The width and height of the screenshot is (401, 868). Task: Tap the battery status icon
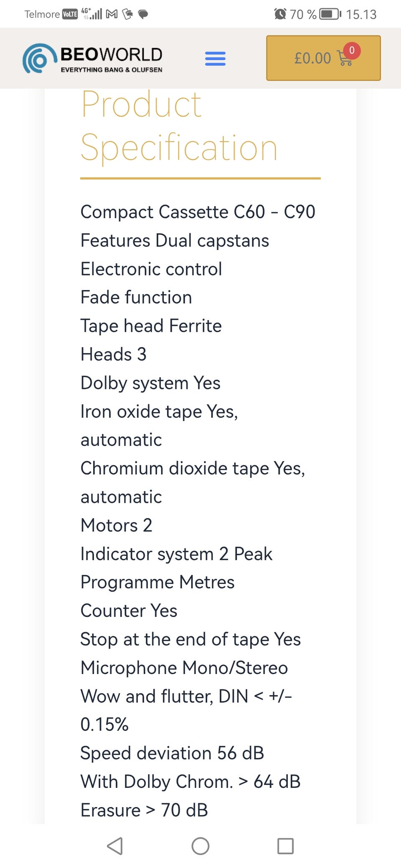(330, 14)
